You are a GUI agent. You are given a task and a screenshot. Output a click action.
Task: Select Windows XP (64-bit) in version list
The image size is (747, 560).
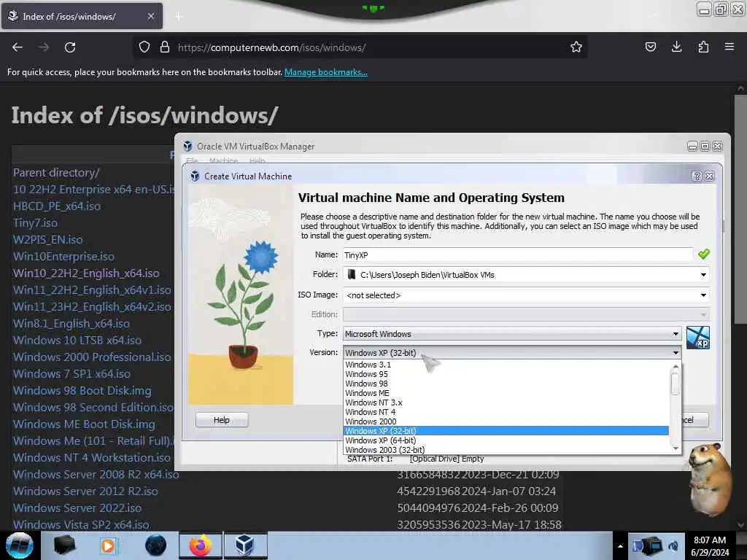tap(506, 440)
